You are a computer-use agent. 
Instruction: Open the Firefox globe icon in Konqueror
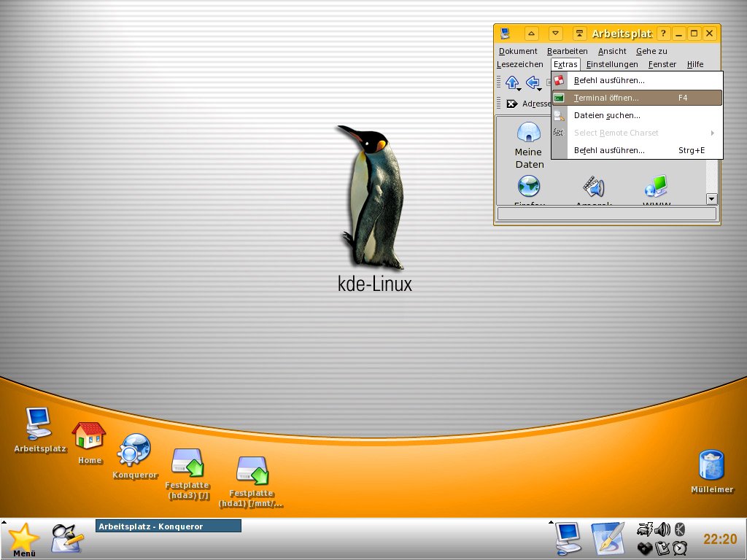[529, 186]
